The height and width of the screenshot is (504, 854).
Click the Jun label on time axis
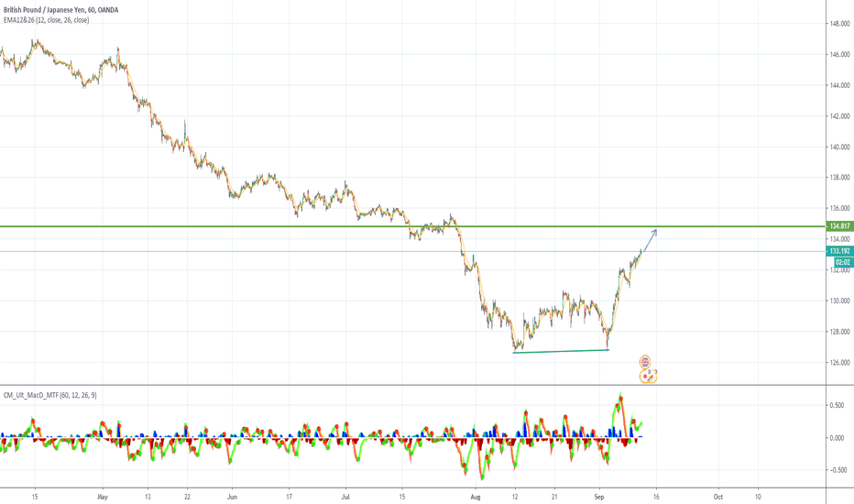232,497
